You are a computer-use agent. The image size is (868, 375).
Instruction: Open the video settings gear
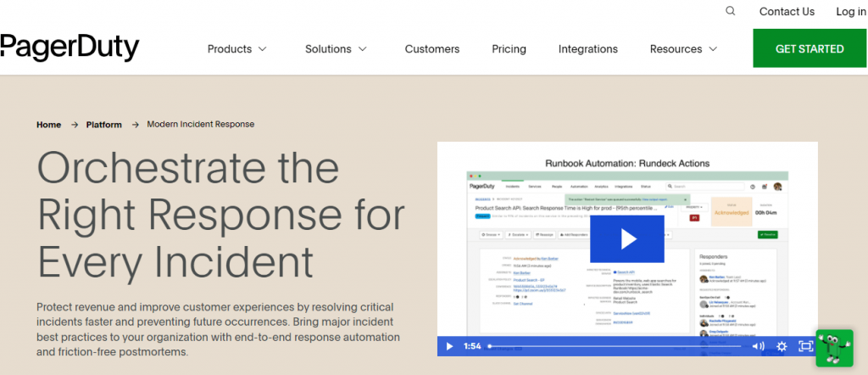click(x=782, y=346)
